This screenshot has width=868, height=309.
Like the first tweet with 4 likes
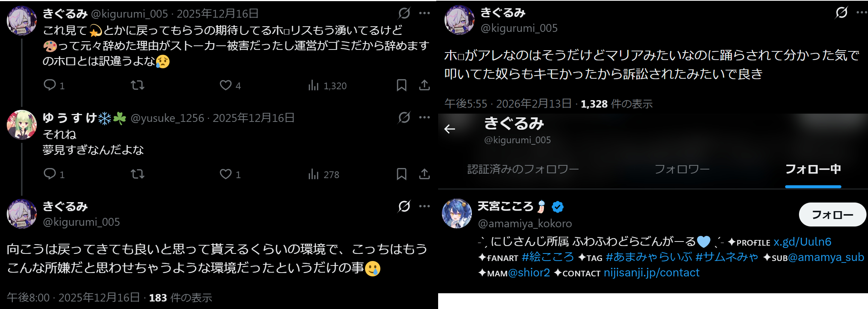[226, 85]
